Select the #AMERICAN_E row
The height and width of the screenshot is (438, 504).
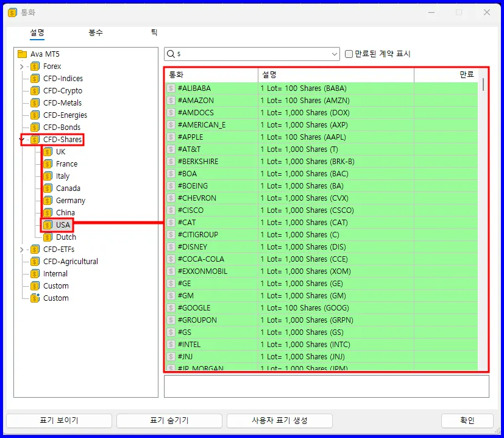pyautogui.click(x=322, y=125)
